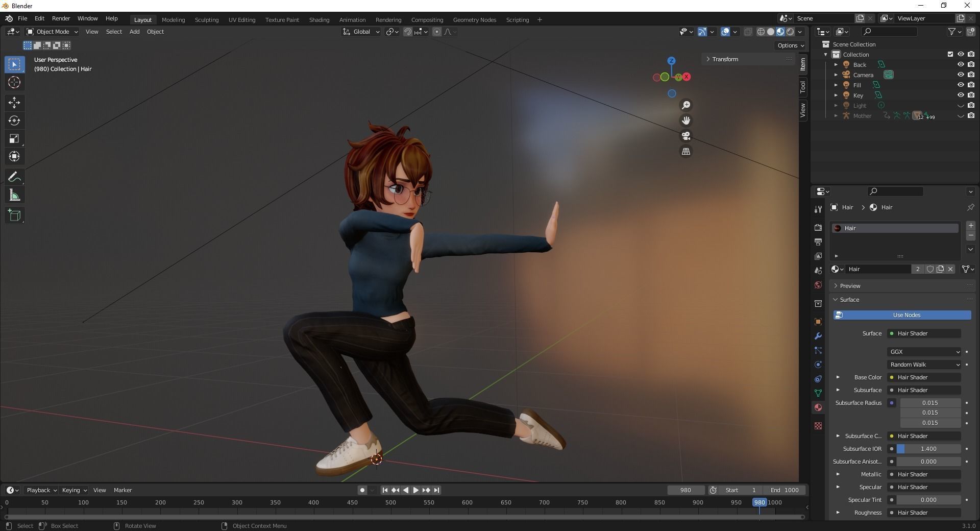980x531 pixels.
Task: Adjust the Subsurface IOR slider
Action: click(x=928, y=449)
